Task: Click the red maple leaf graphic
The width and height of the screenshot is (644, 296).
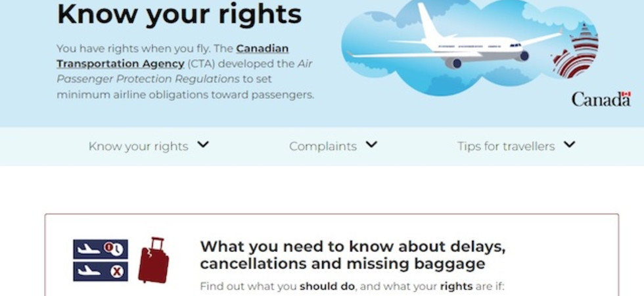Action: pos(576,51)
